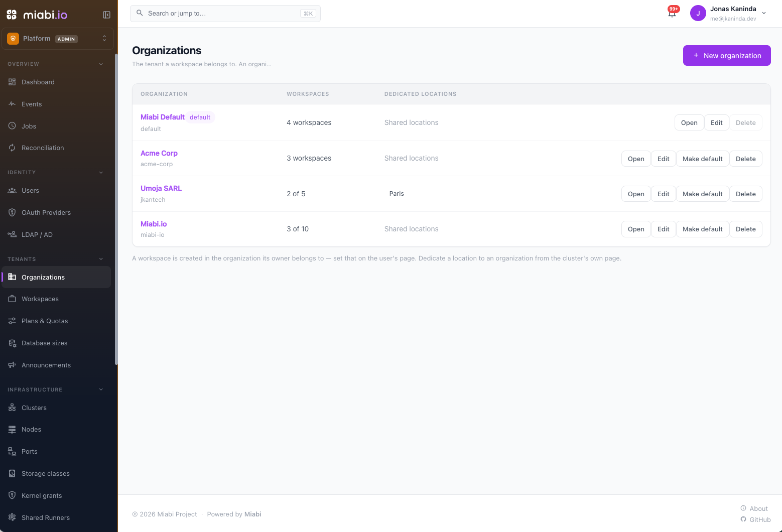Screen dimensions: 782x532
Task: Click the Umoja SARL organization link
Action: (161, 188)
